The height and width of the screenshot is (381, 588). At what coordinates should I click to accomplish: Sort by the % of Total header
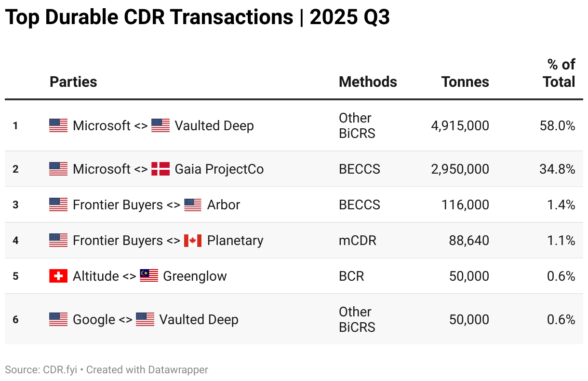[560, 73]
